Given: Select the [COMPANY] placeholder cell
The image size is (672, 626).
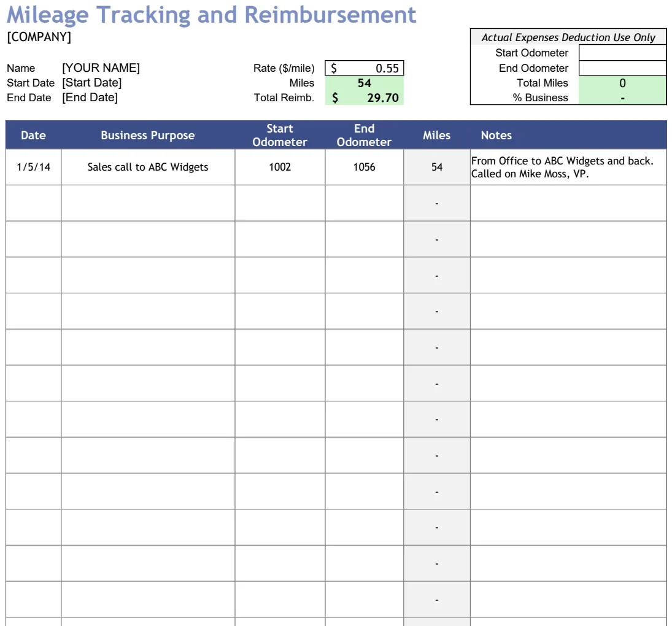Looking at the screenshot, I should (x=39, y=37).
